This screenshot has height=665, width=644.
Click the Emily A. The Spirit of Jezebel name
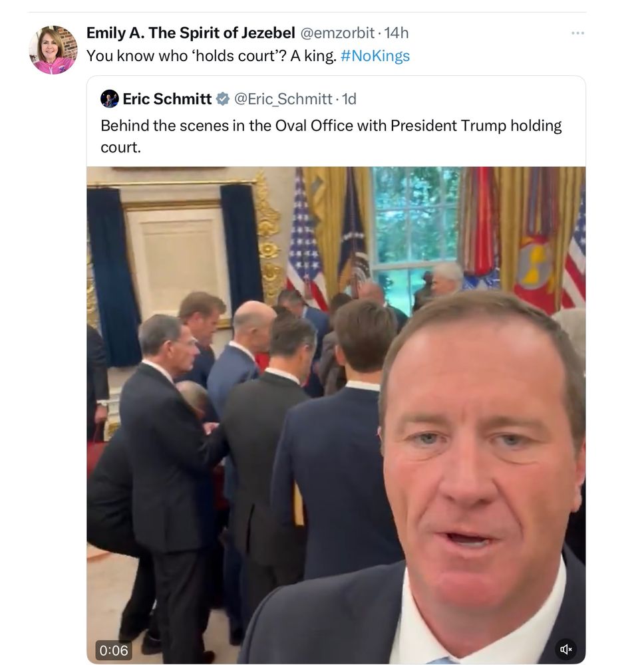coord(190,33)
